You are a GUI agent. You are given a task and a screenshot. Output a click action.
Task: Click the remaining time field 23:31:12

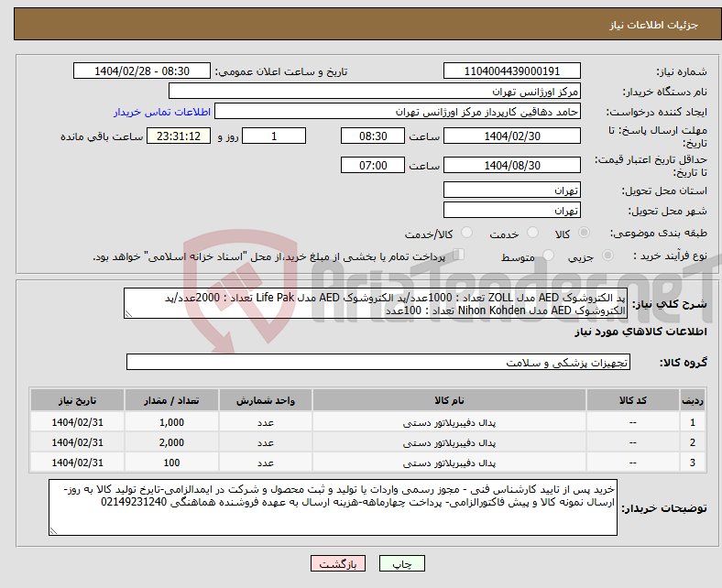(x=179, y=136)
